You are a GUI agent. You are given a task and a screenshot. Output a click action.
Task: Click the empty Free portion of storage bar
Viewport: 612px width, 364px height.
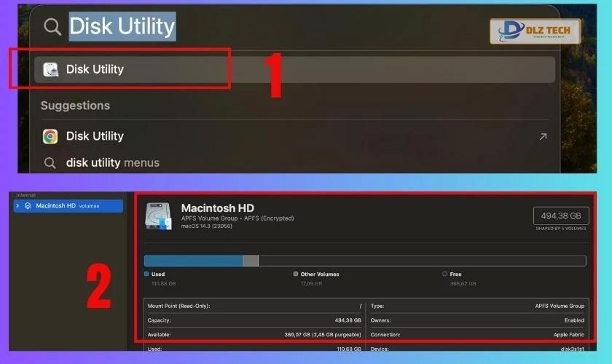[x=422, y=261]
